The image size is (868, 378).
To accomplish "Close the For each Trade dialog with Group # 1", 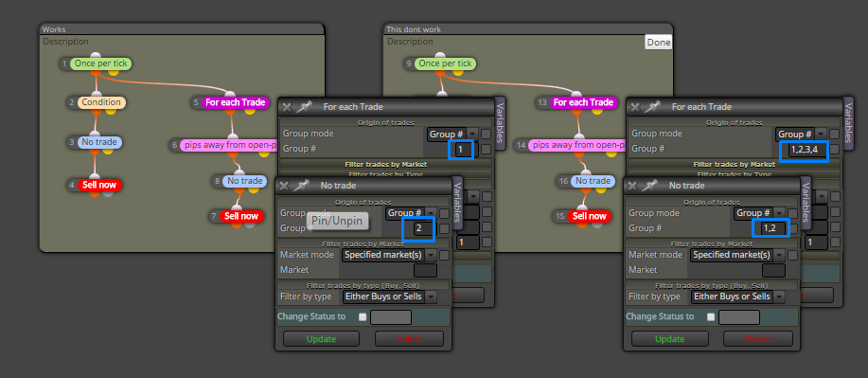I will [x=287, y=107].
